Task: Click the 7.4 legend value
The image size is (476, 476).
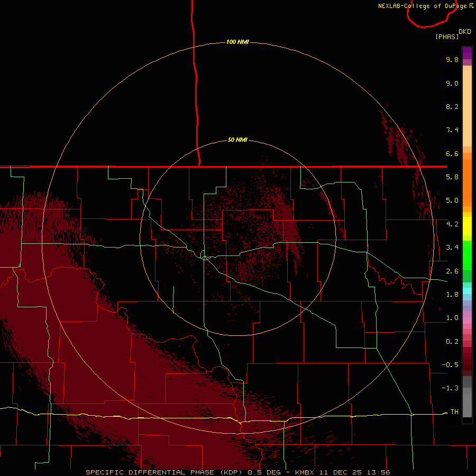Action: pyautogui.click(x=452, y=130)
